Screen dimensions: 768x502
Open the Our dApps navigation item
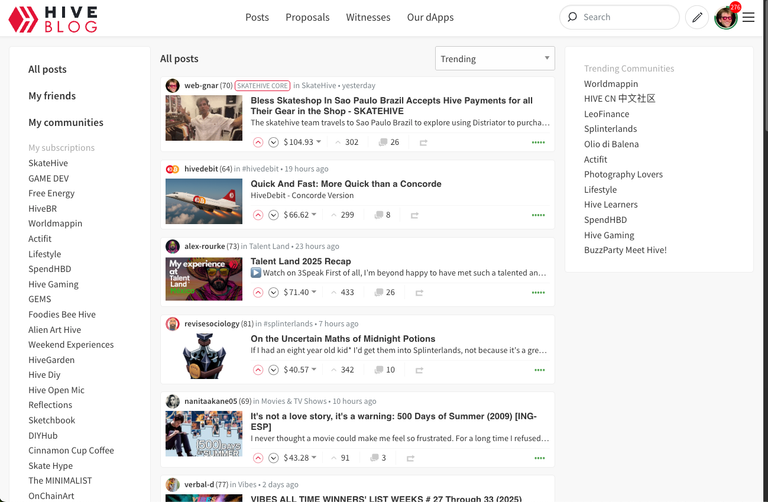click(x=430, y=17)
